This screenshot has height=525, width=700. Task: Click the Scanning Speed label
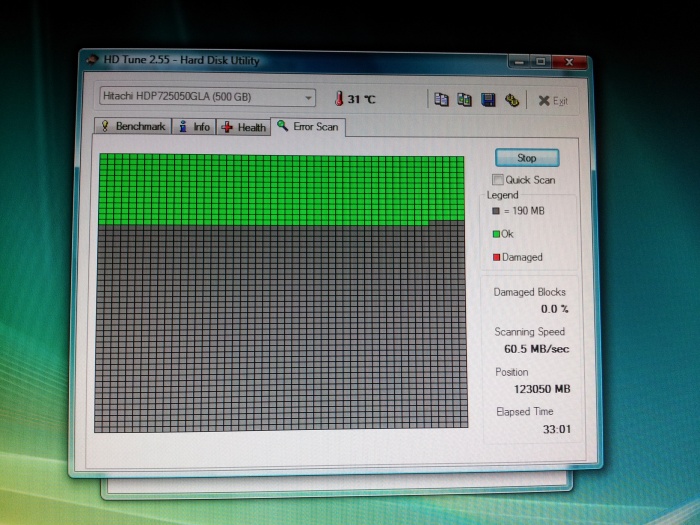tap(529, 332)
